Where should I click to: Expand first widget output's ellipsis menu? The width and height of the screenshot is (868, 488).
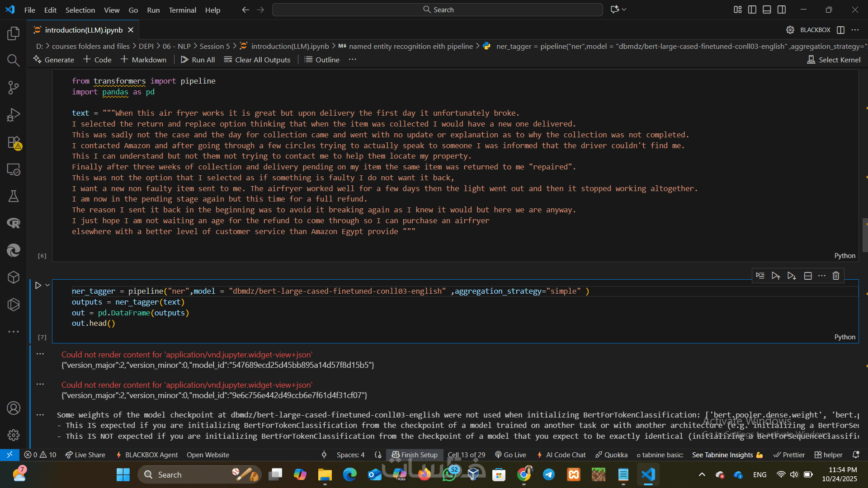tap(40, 354)
